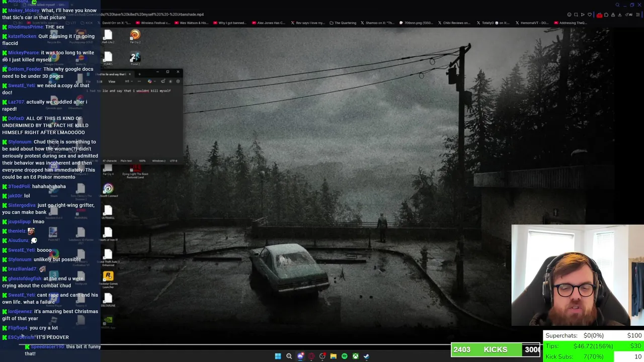Open taskbar Search
This screenshot has height=362, width=644.
click(289, 356)
